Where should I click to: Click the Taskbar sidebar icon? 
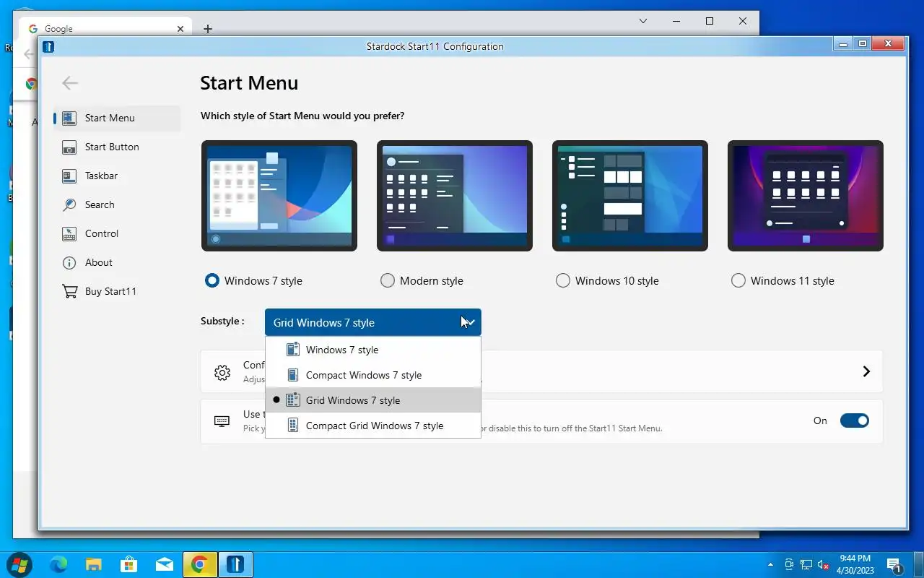(69, 176)
